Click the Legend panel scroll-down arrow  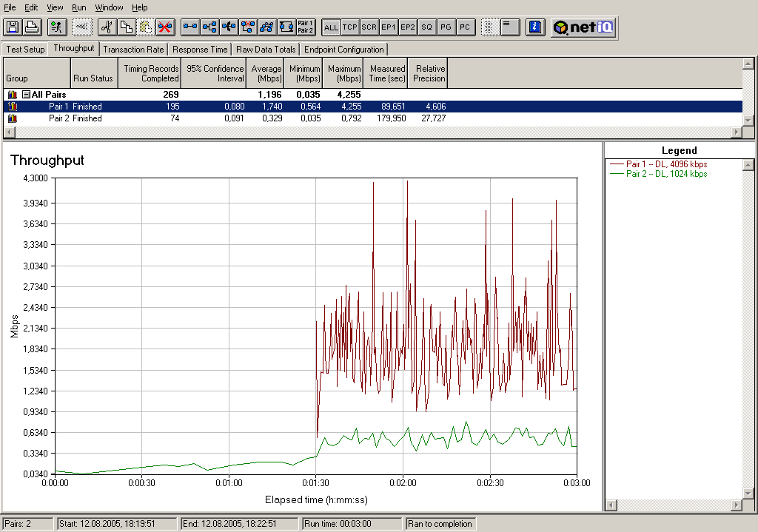[x=748, y=494]
